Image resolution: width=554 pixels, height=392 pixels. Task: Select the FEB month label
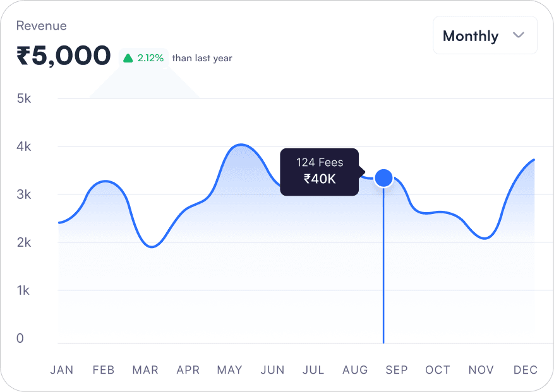pyautogui.click(x=104, y=370)
